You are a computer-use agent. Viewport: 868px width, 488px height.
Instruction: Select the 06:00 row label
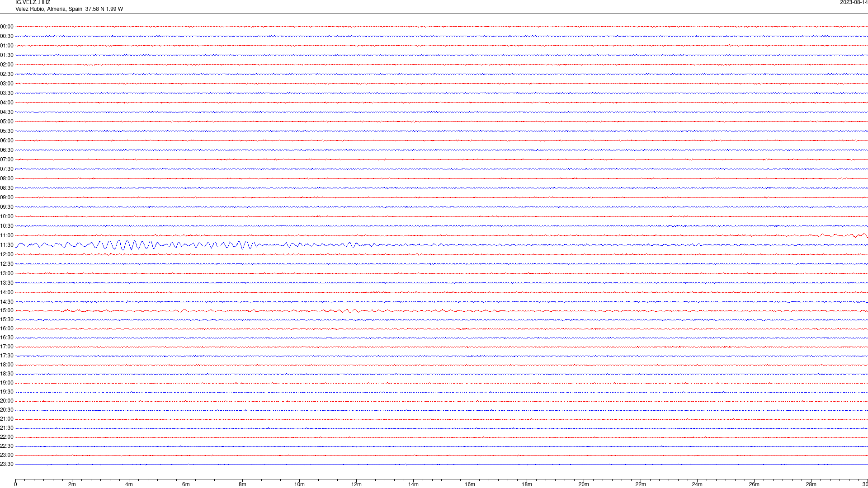coord(7,141)
